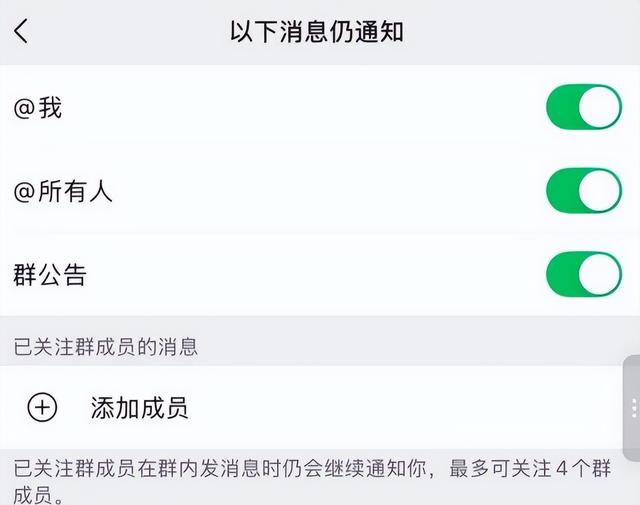Tap the 群公告 row label

tap(50, 275)
